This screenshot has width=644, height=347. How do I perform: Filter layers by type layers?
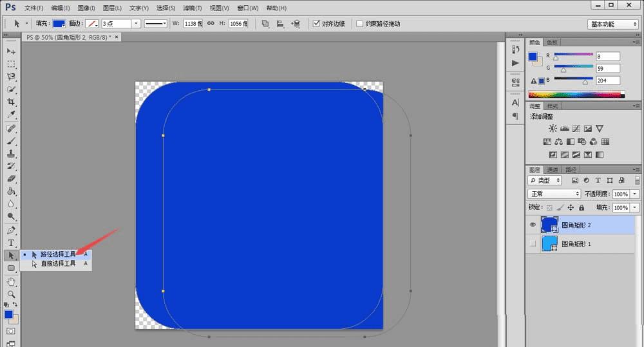coord(598,180)
